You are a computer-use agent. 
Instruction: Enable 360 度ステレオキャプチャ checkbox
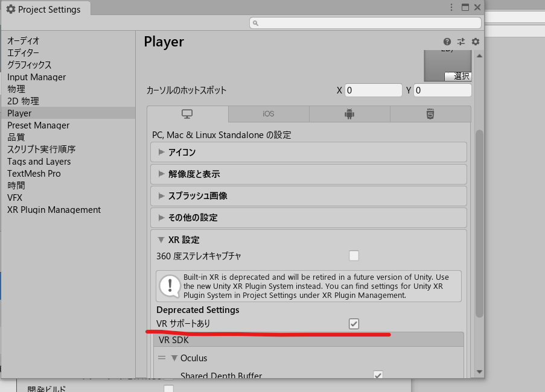(354, 256)
